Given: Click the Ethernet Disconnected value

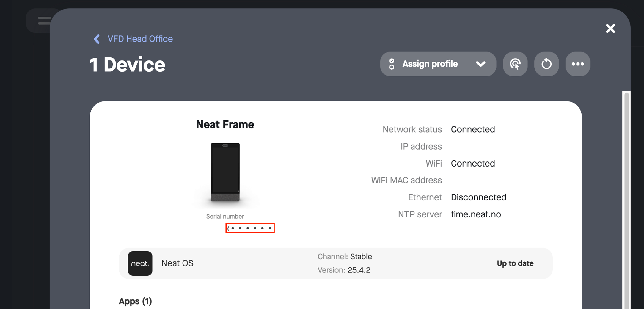Looking at the screenshot, I should (x=478, y=197).
